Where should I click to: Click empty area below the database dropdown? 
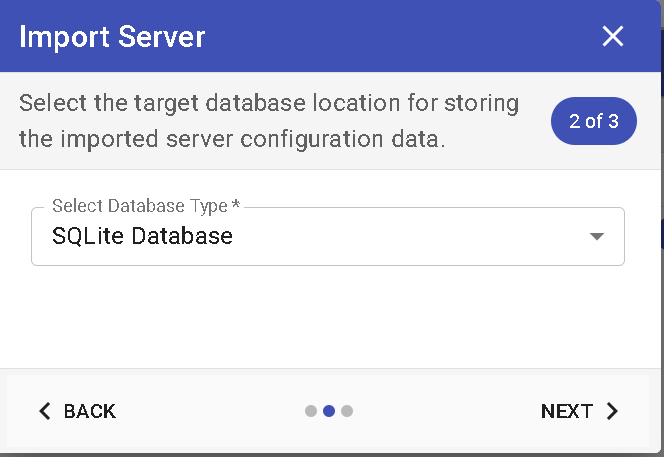point(327,320)
